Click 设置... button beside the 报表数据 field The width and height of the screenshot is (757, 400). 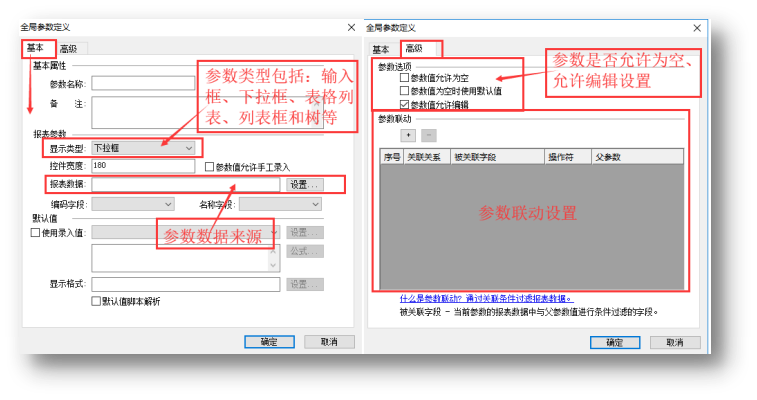(304, 185)
